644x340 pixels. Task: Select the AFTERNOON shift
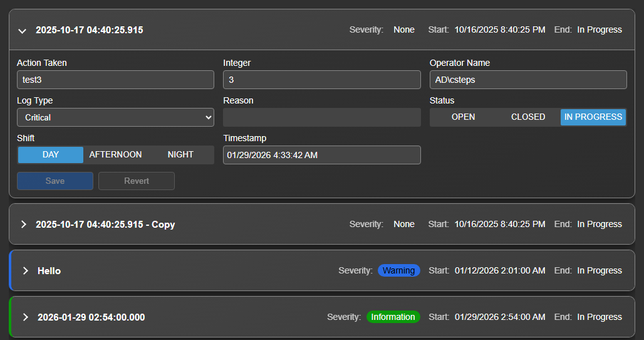point(115,154)
